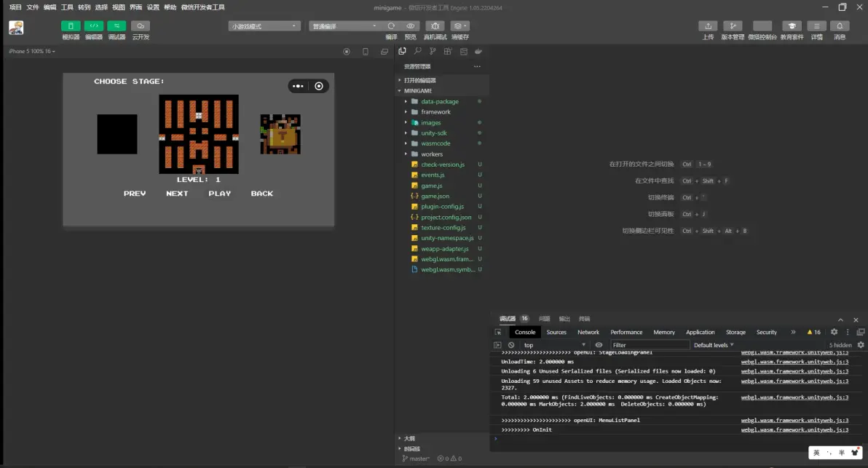Open the 文件 menu
This screenshot has width=868, height=468.
click(x=33, y=7)
